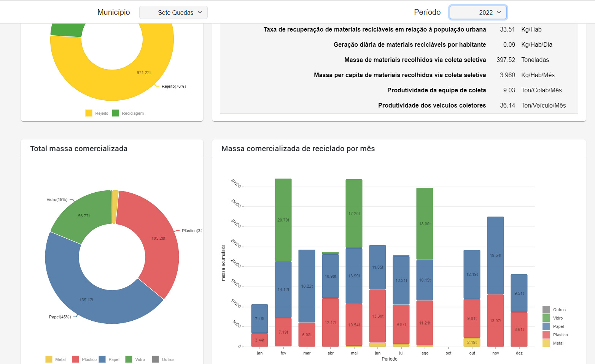Screen dimensions: 595x364
Task: Click yellow Metal swatch in bar chart legend
Action: [x=546, y=343]
